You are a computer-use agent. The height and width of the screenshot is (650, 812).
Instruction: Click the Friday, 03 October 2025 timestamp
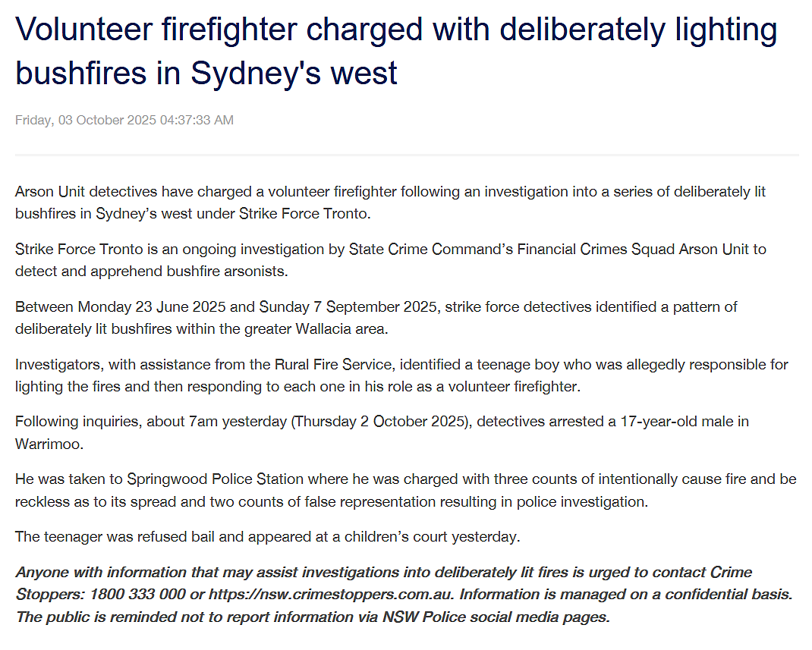click(124, 120)
